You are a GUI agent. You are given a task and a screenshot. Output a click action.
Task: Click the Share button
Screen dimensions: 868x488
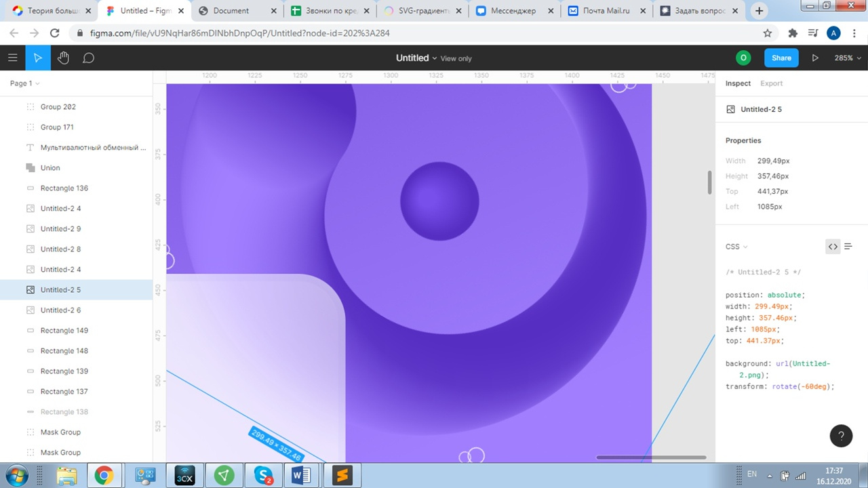tap(781, 58)
